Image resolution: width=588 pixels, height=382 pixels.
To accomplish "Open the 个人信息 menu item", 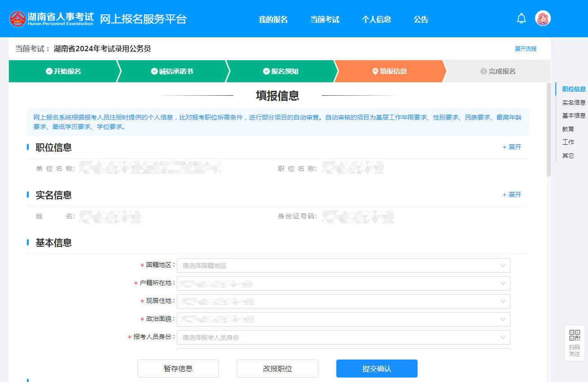I will [x=377, y=20].
